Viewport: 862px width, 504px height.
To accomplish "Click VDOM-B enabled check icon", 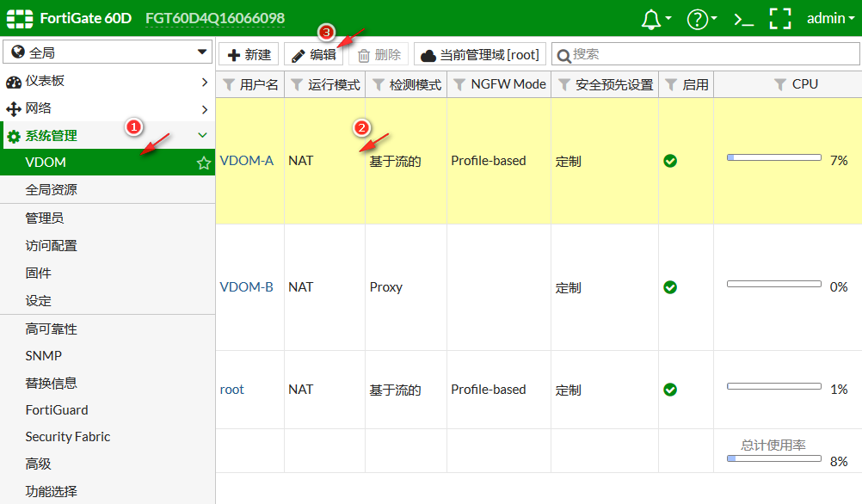I will click(x=670, y=287).
